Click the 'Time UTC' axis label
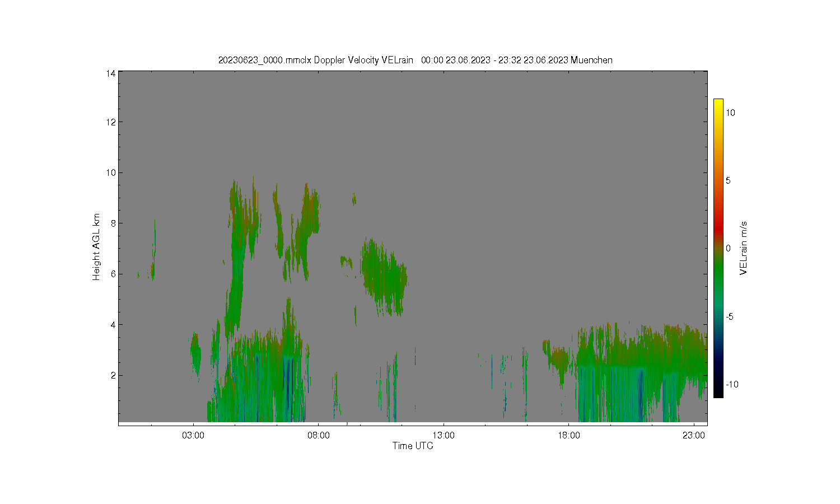This screenshot has height=504, width=840. [413, 446]
